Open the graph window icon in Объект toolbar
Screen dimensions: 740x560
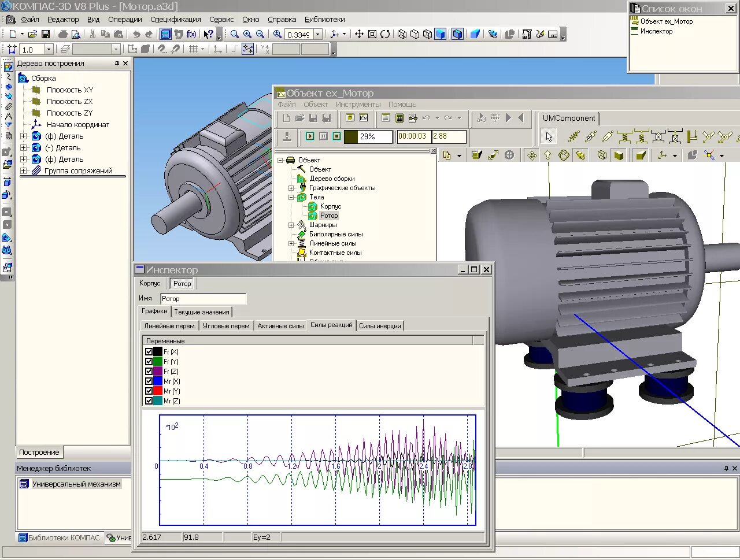coord(364,118)
